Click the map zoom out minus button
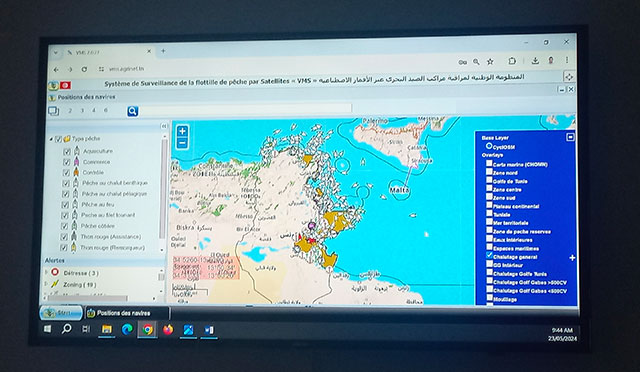640x372 pixels. 182,143
